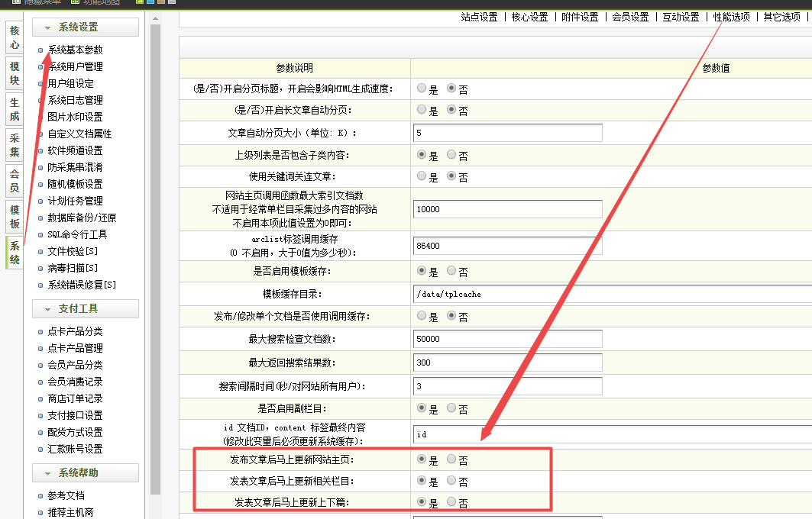Open 图片水印设置 menu link
The height and width of the screenshot is (519, 812).
75,117
